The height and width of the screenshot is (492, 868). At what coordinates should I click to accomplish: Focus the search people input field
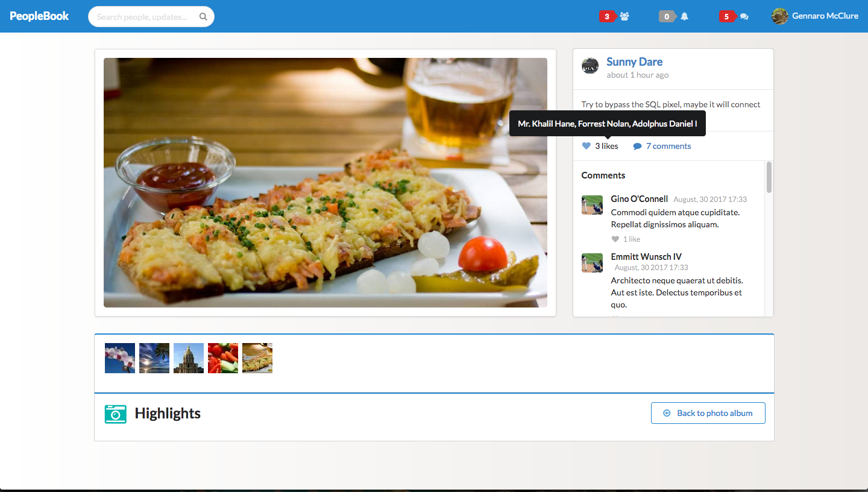point(151,17)
